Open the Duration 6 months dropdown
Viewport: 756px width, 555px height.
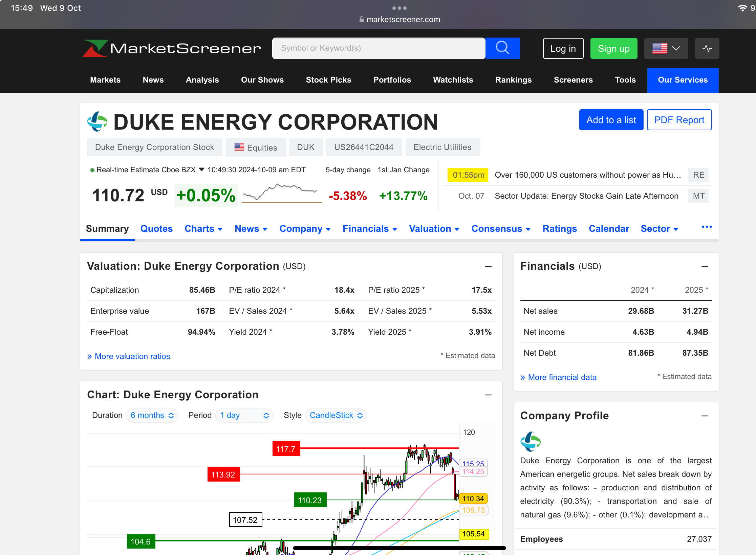[x=152, y=415]
